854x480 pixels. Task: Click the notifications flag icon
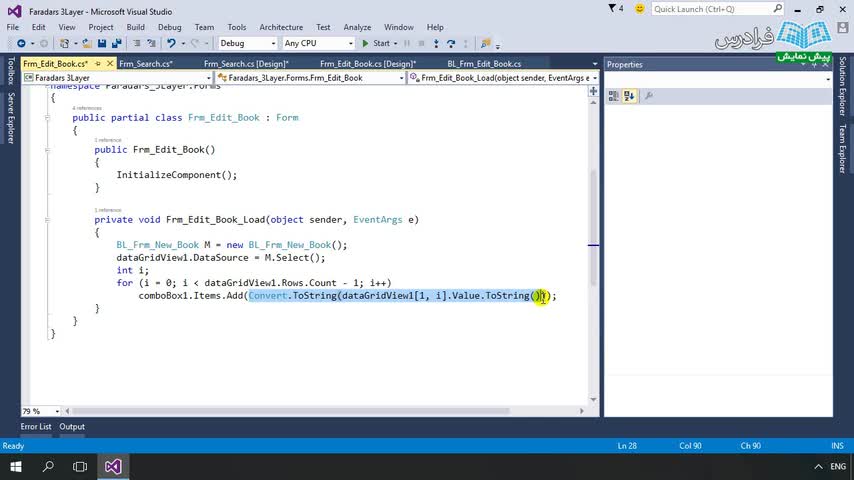click(x=612, y=8)
